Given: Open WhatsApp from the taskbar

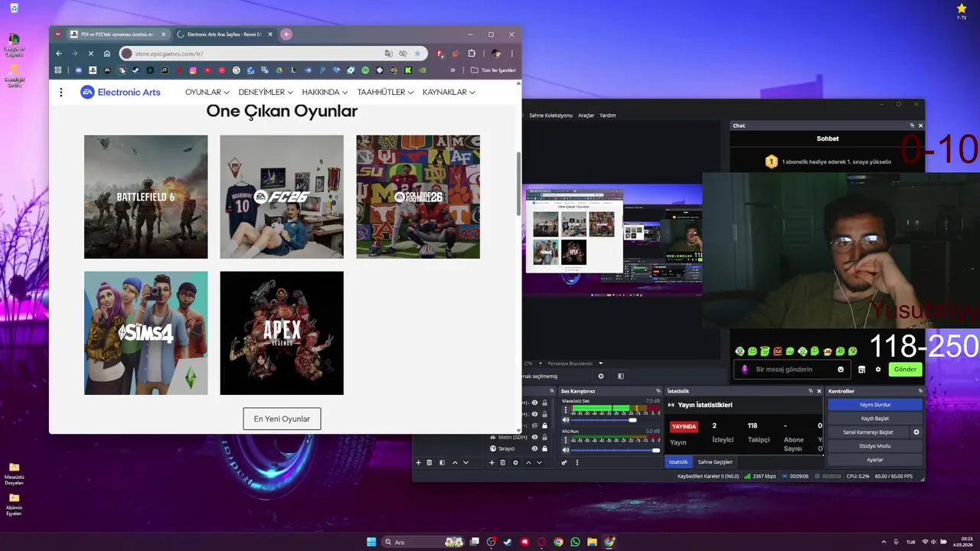Looking at the screenshot, I should coord(575,542).
